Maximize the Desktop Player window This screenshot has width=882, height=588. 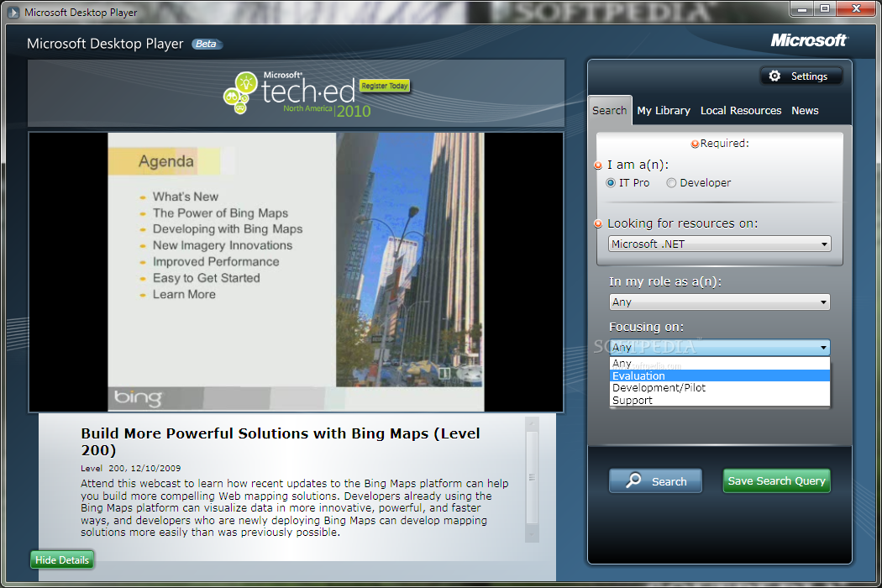825,8
